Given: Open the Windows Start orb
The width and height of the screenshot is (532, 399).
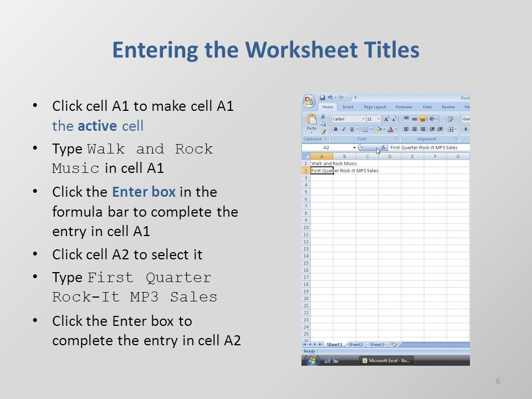Looking at the screenshot, I should [x=311, y=360].
